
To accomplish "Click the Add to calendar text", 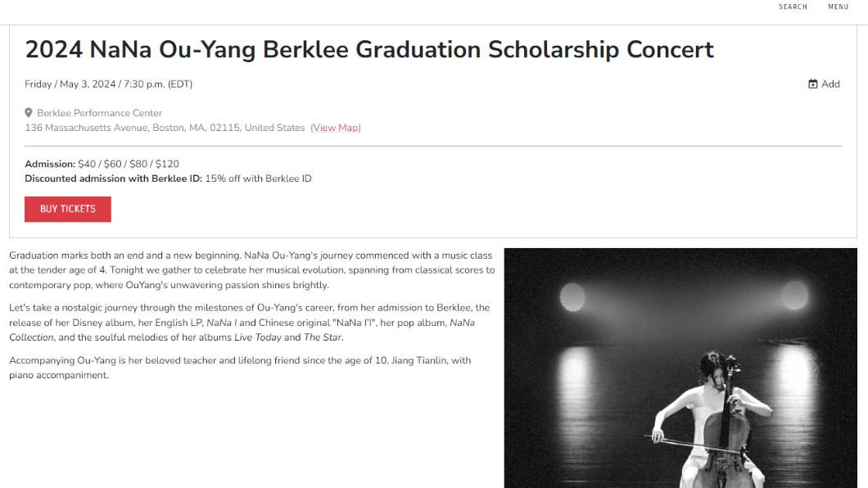I will [830, 84].
